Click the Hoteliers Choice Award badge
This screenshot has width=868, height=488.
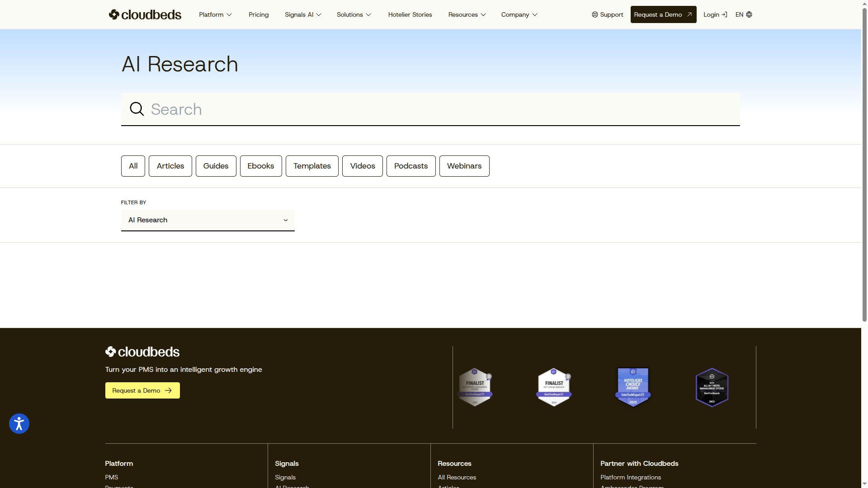pyautogui.click(x=632, y=387)
